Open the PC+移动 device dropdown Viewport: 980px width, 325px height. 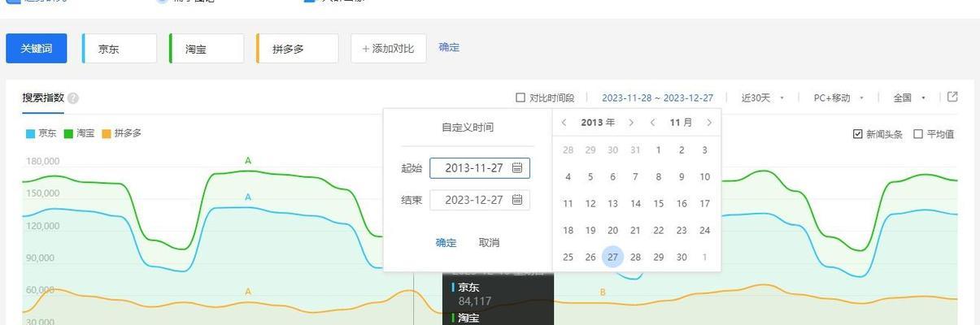(838, 97)
